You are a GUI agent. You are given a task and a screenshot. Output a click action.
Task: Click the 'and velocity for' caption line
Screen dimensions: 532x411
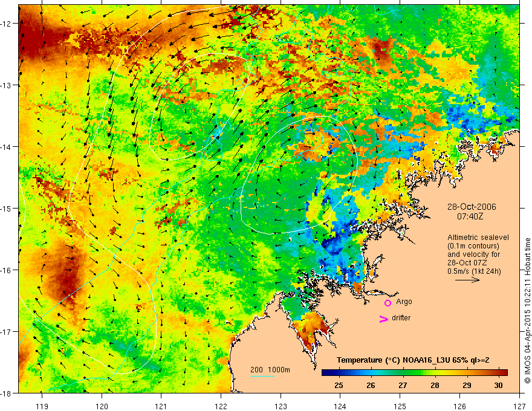[x=473, y=254]
